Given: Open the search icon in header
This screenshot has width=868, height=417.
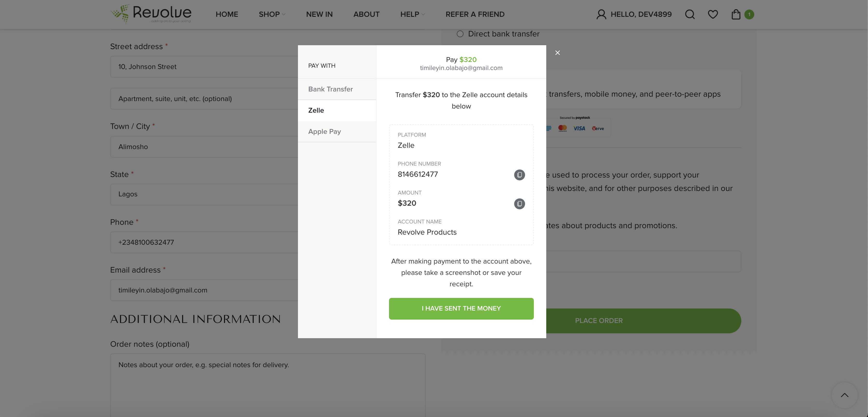Looking at the screenshot, I should click(690, 14).
